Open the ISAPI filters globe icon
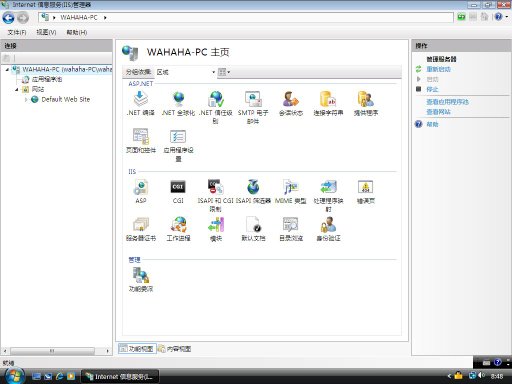The image size is (512, 384). click(253, 187)
